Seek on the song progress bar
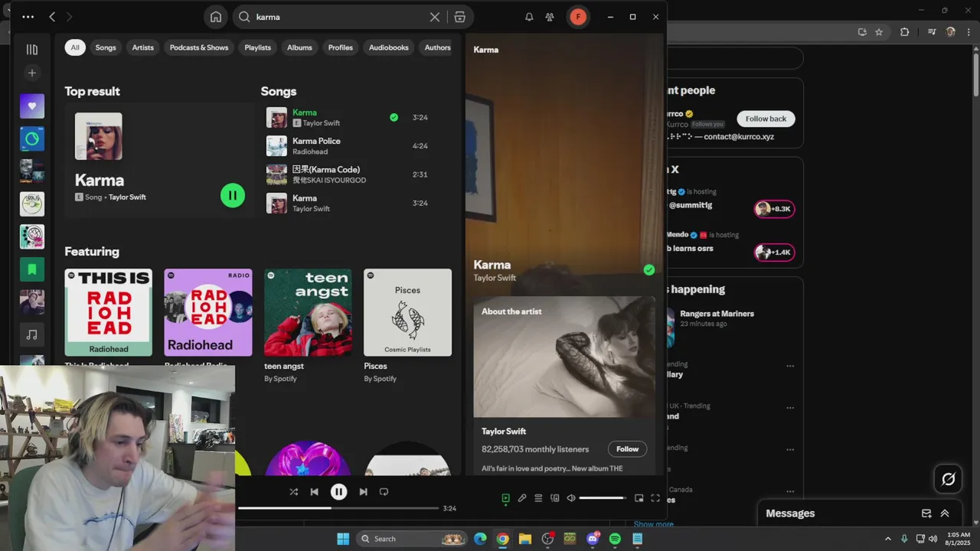 coord(338,508)
